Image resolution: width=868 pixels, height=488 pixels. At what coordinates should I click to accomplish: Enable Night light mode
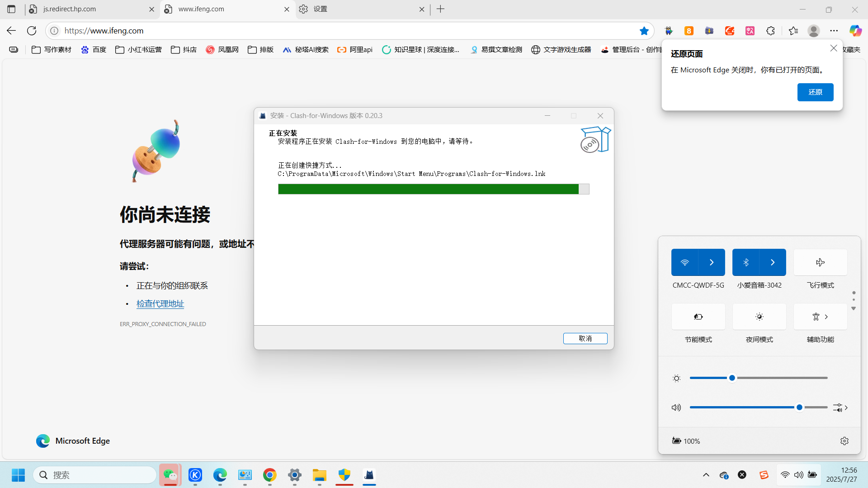(759, 317)
